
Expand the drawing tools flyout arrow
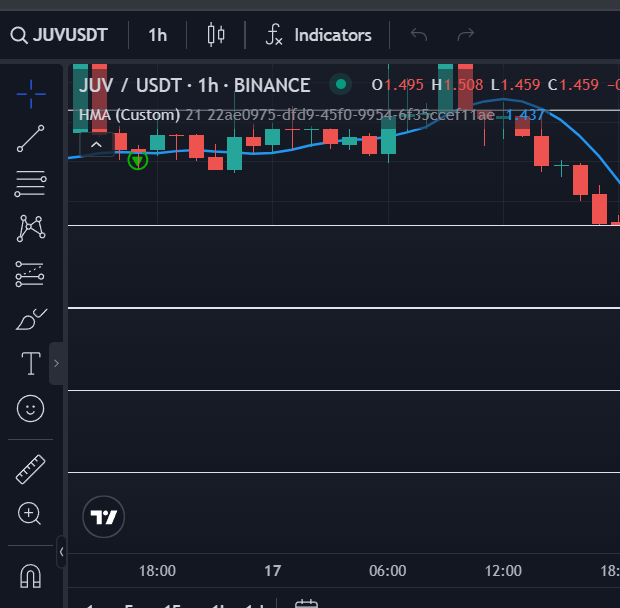pyautogui.click(x=56, y=363)
